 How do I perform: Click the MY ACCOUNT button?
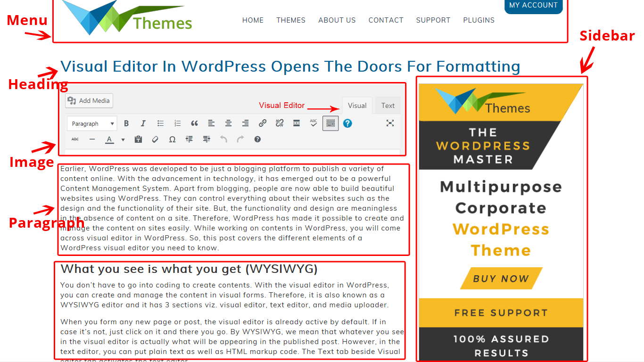click(x=534, y=6)
